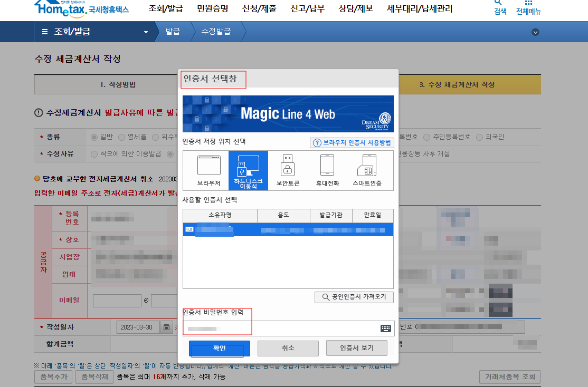Click the 작성일자 date field 2023-03-30

coord(138,327)
